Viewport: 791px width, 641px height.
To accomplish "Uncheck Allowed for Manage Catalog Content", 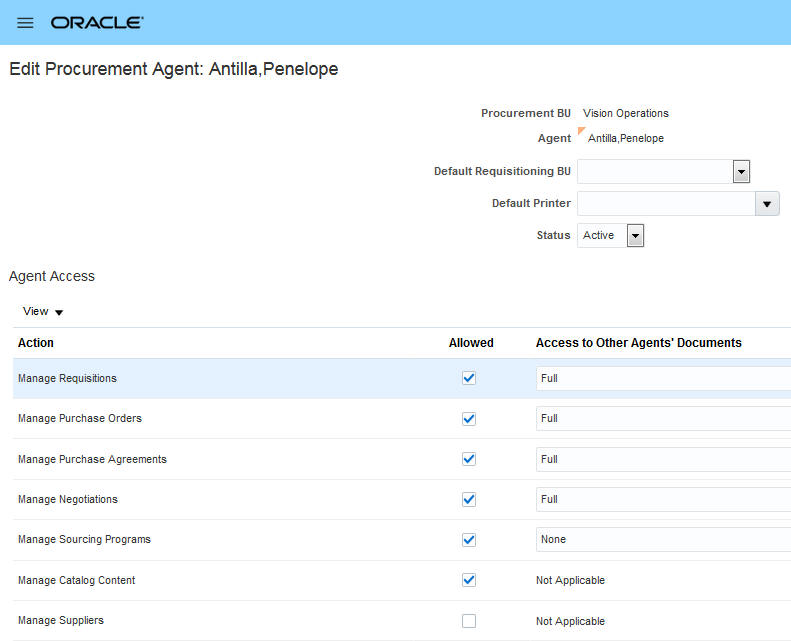I will click(x=469, y=580).
